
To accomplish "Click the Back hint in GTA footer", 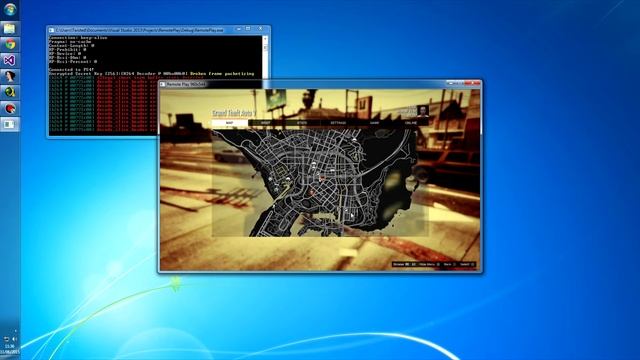I will tap(449, 264).
